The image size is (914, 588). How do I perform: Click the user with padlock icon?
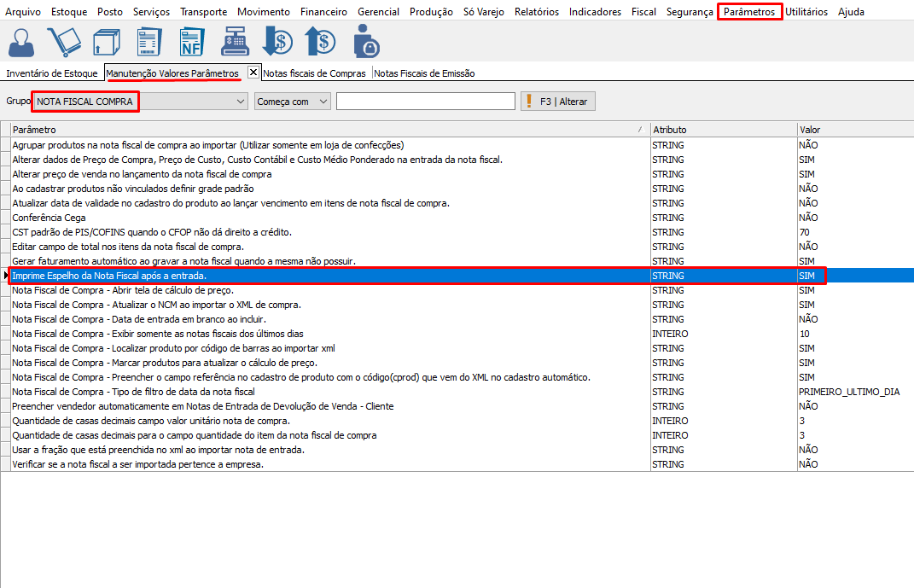(x=365, y=42)
